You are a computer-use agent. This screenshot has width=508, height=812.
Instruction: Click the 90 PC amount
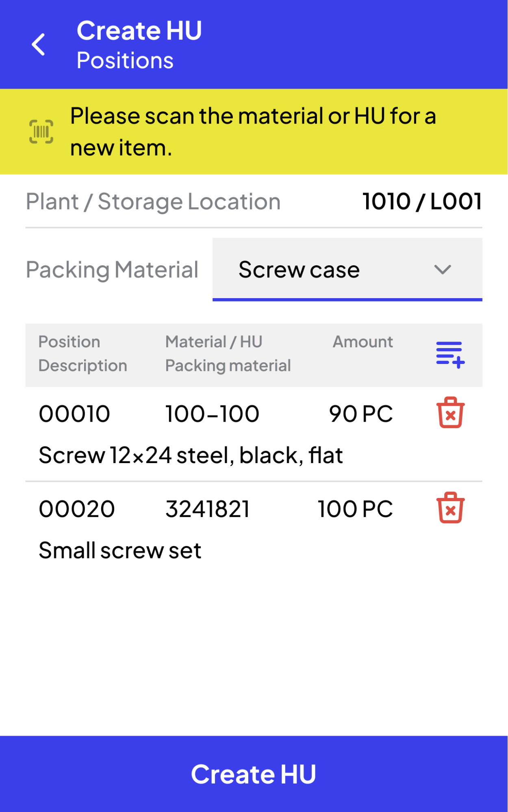(x=360, y=414)
